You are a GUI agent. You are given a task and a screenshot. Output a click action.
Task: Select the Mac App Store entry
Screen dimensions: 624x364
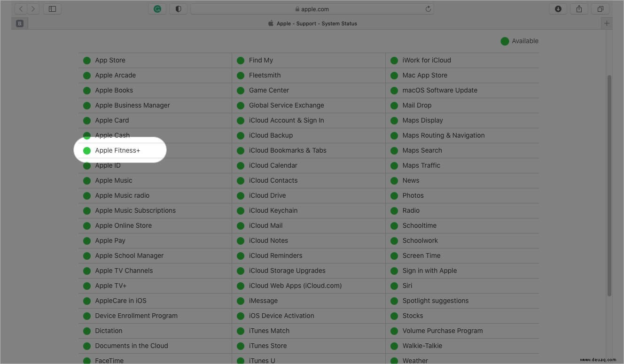[x=425, y=75]
